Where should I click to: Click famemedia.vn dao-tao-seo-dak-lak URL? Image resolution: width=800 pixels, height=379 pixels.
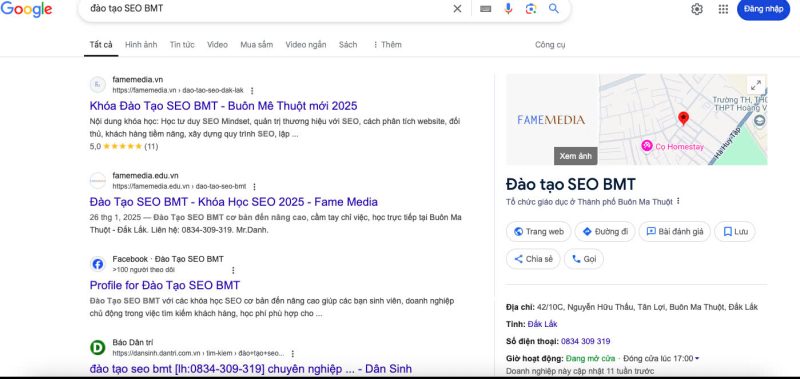[178, 90]
